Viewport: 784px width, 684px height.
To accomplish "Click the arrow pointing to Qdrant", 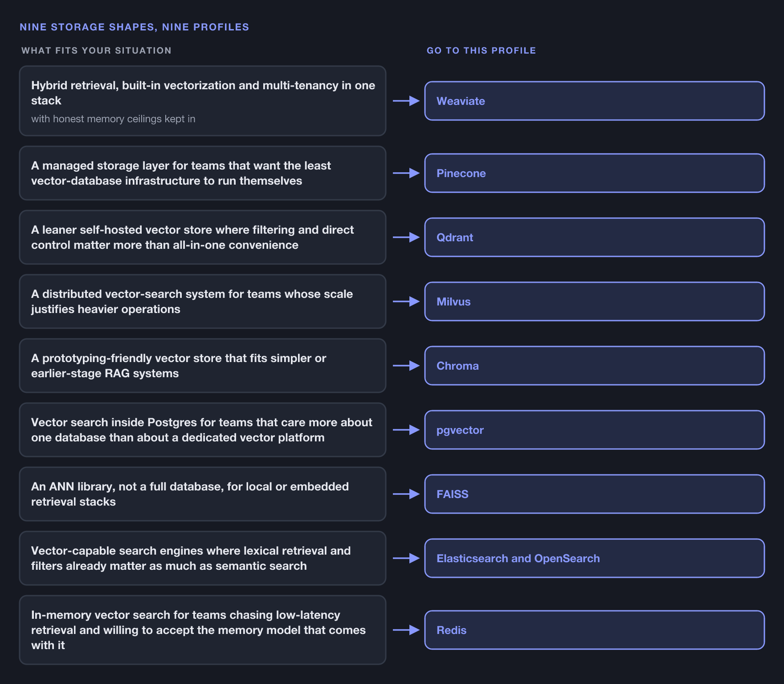I will coord(406,237).
